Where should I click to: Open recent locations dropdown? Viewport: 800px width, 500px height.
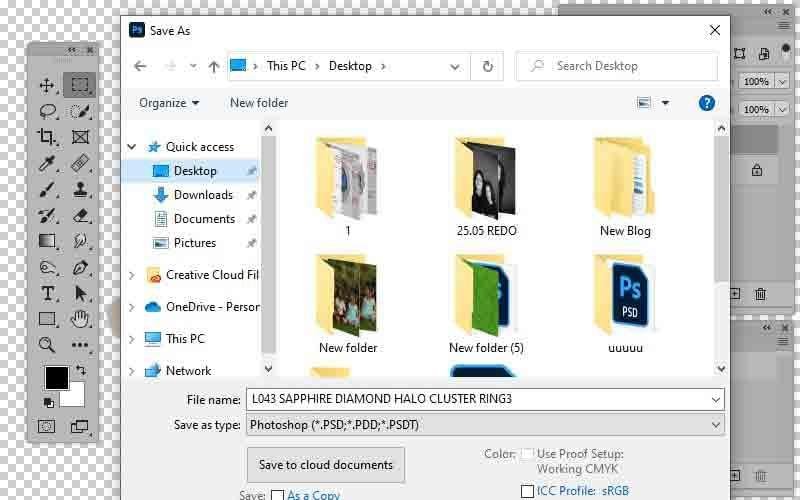coord(193,66)
